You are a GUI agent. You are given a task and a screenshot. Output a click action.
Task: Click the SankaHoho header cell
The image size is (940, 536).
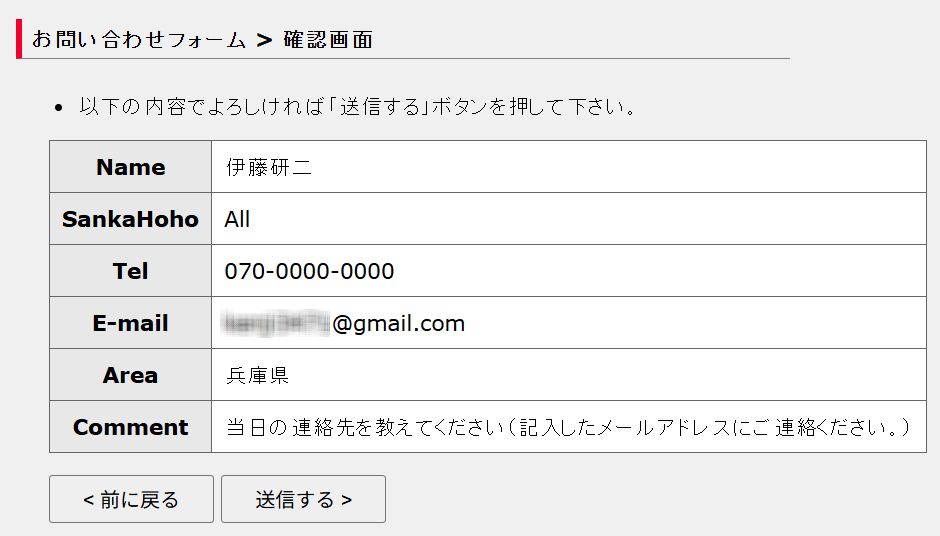[130, 219]
